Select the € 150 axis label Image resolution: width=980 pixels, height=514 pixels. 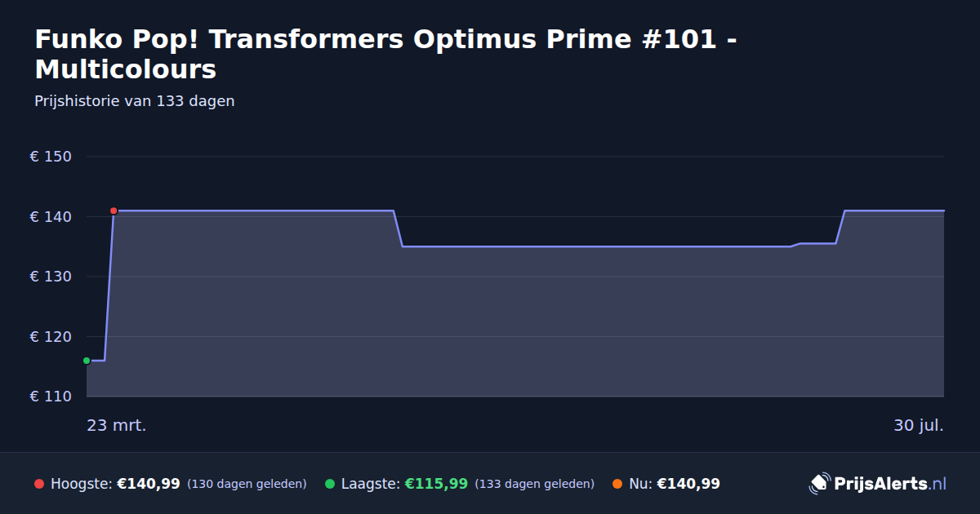point(51,157)
